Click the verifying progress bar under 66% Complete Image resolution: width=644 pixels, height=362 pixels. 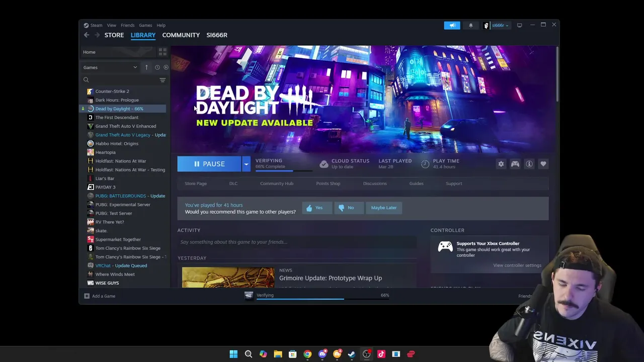point(284,171)
